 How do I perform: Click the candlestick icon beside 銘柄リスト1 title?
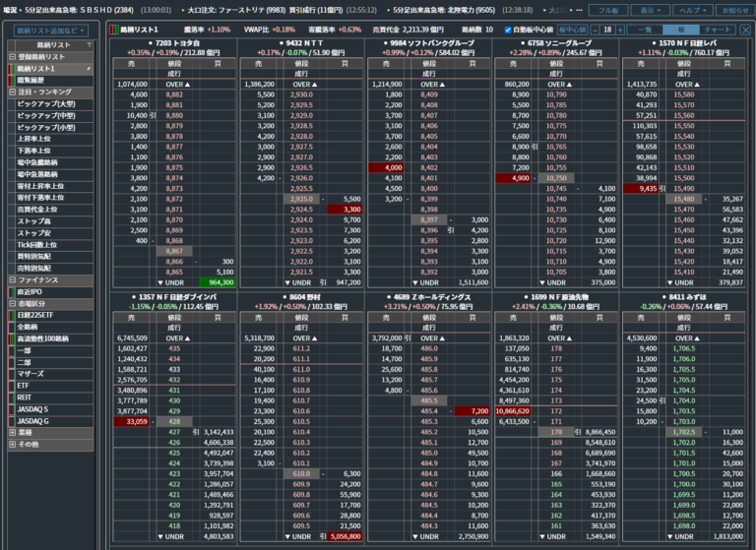(113, 30)
